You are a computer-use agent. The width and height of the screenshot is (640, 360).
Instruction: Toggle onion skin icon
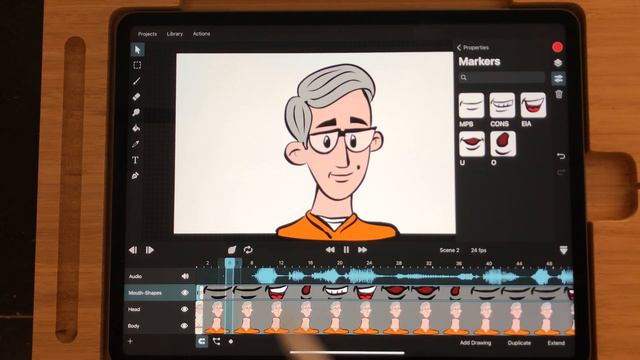coord(232,249)
